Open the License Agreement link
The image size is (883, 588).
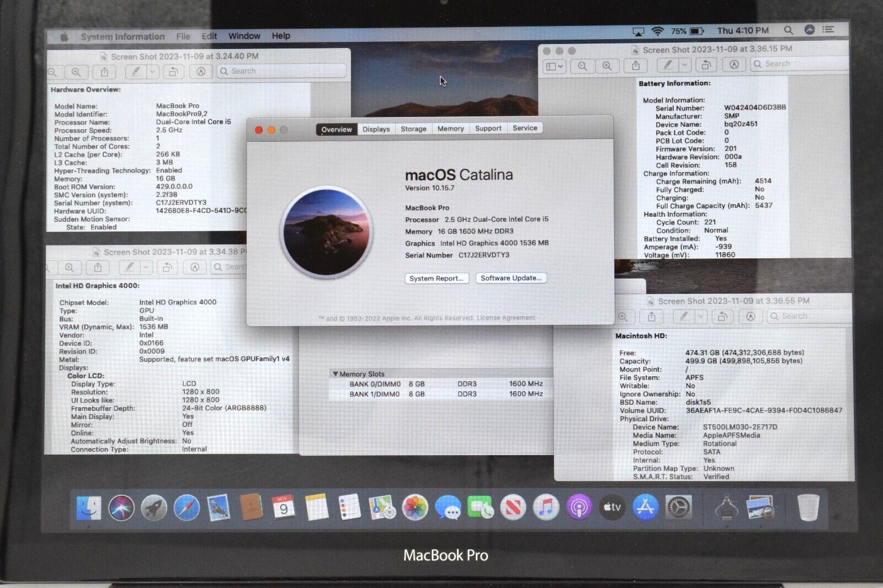(506, 317)
